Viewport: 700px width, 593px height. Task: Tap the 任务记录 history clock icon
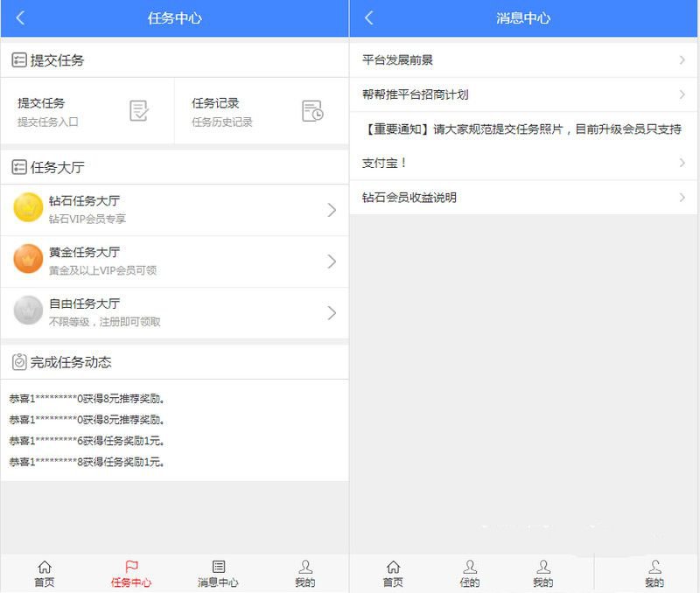(312, 111)
